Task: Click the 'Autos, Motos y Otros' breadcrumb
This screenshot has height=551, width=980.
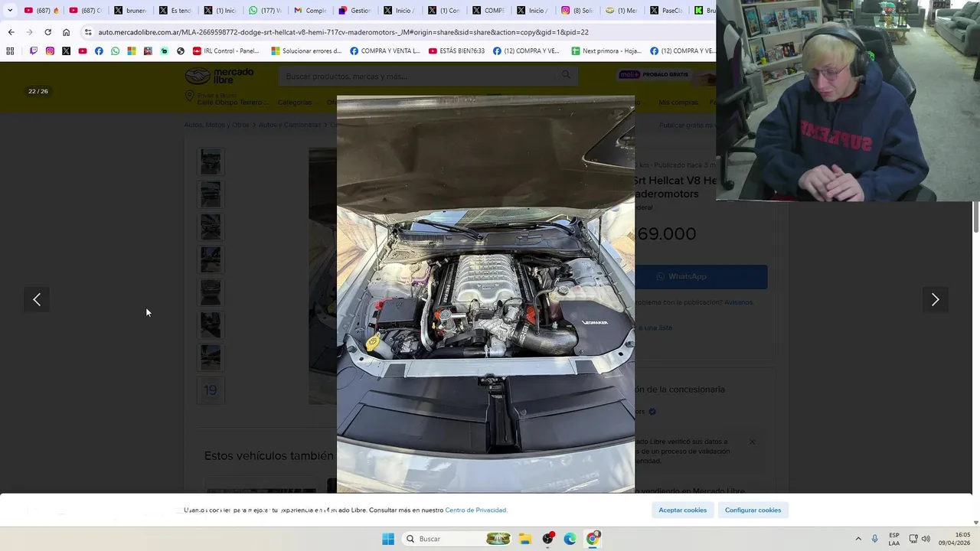Action: pyautogui.click(x=217, y=125)
